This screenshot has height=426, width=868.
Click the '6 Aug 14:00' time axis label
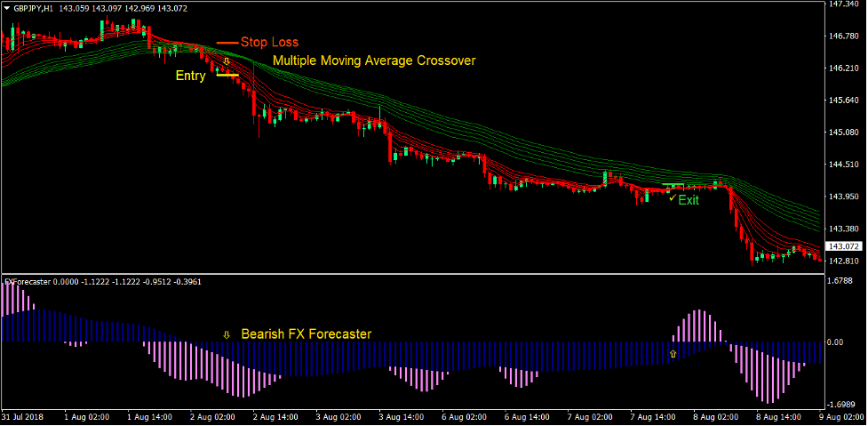[x=528, y=416]
